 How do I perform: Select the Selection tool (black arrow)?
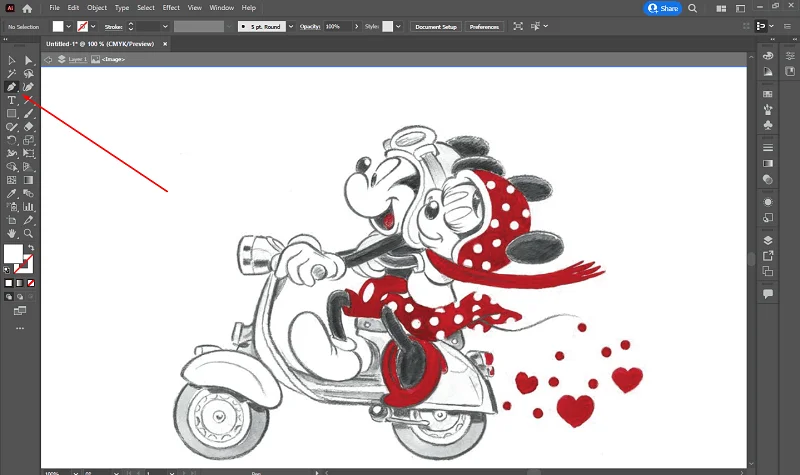[11, 61]
